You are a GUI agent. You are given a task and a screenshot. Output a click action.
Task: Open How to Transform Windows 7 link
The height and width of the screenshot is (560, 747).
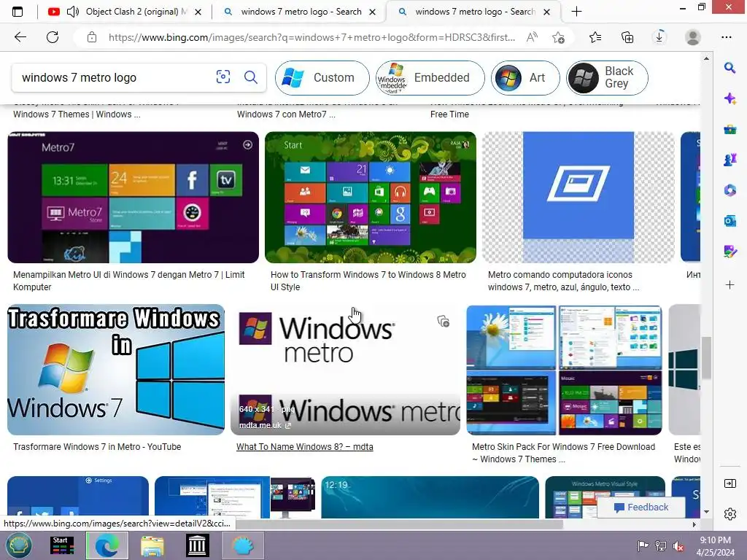(x=368, y=281)
